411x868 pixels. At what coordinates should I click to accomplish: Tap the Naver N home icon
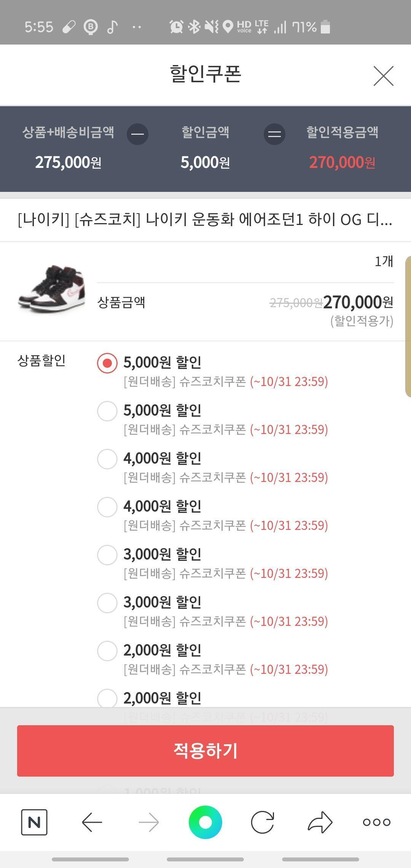(x=34, y=822)
